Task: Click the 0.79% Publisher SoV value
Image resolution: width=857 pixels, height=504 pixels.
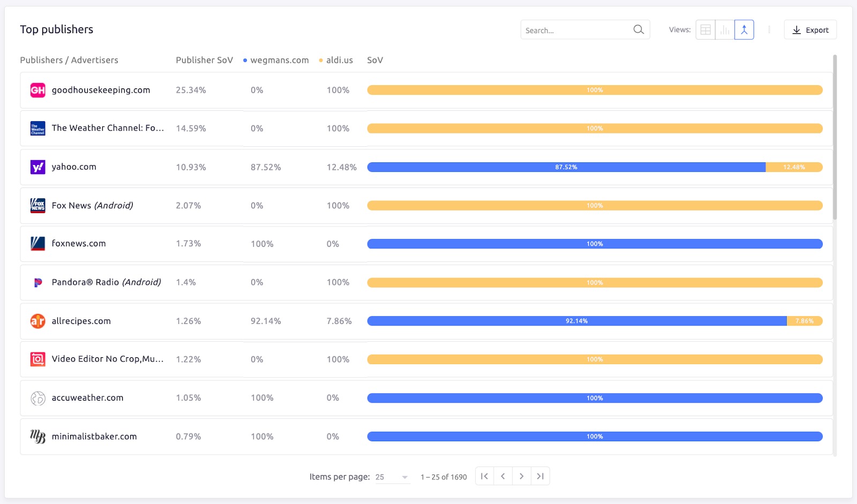Action: [189, 437]
